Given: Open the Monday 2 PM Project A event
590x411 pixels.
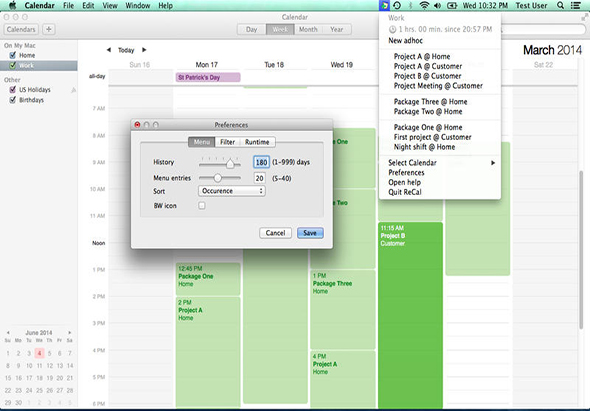Looking at the screenshot, I should click(x=208, y=352).
